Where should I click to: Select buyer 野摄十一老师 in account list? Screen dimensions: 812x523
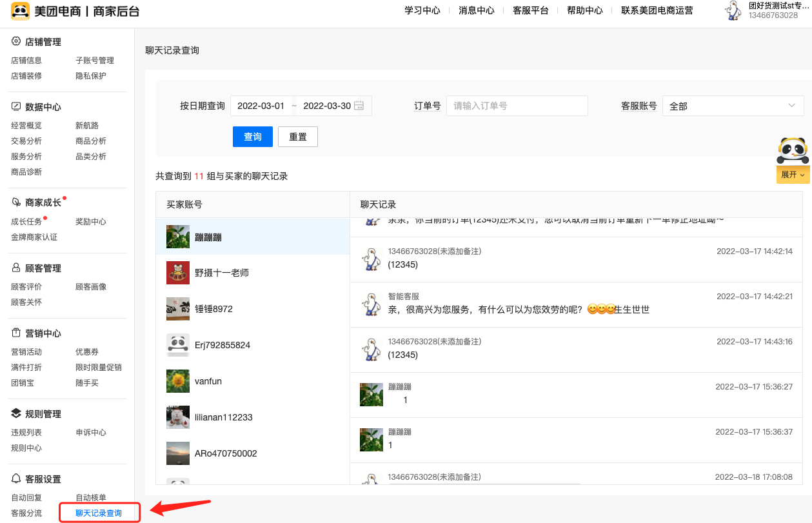pos(221,273)
